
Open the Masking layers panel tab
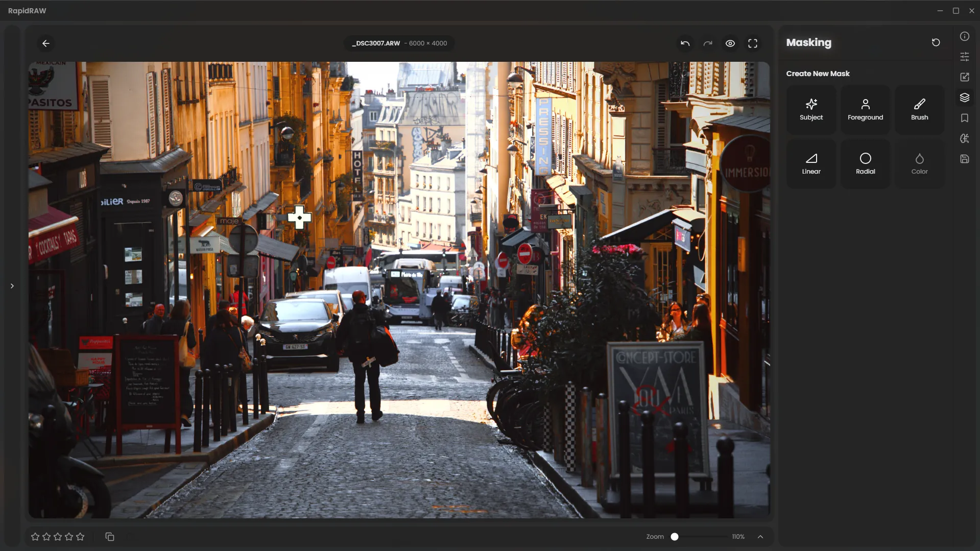964,98
